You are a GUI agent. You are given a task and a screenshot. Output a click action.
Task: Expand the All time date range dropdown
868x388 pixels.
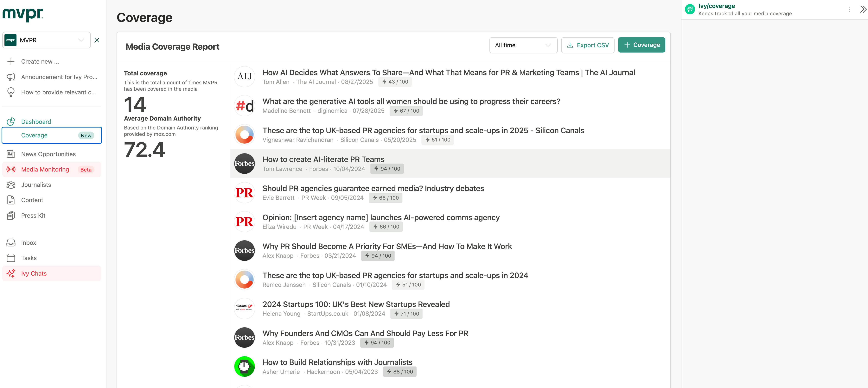click(x=523, y=45)
